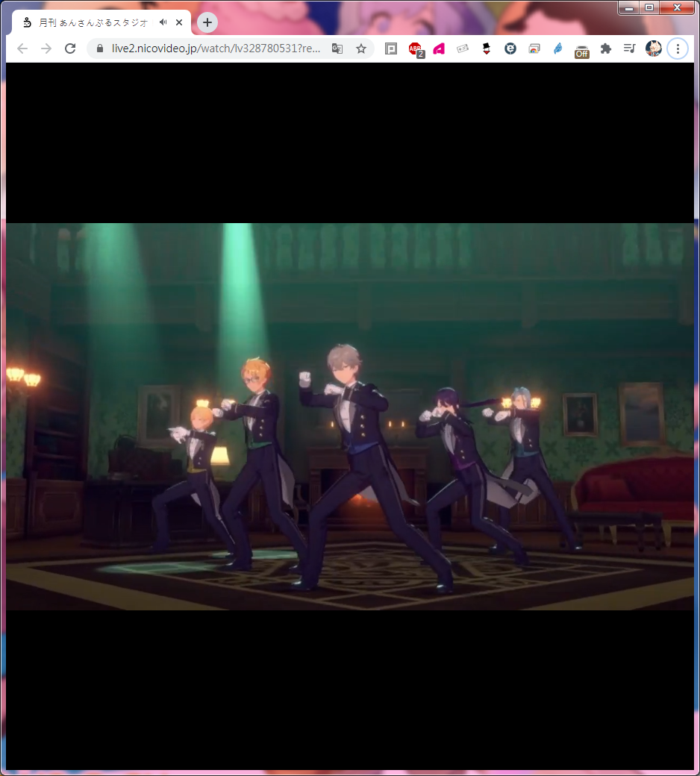The image size is (700, 776).
Task: Open a new tab with plus button
Action: 207,22
